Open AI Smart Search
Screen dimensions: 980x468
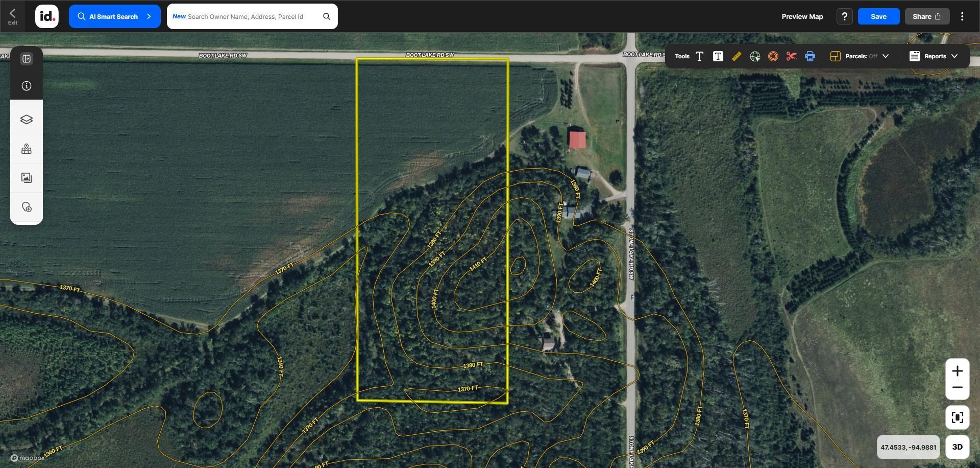(114, 16)
